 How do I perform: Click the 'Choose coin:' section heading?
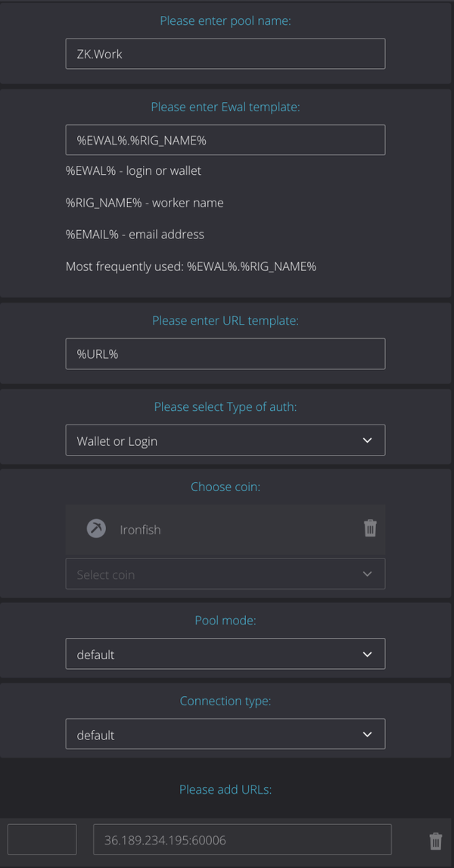click(x=225, y=487)
